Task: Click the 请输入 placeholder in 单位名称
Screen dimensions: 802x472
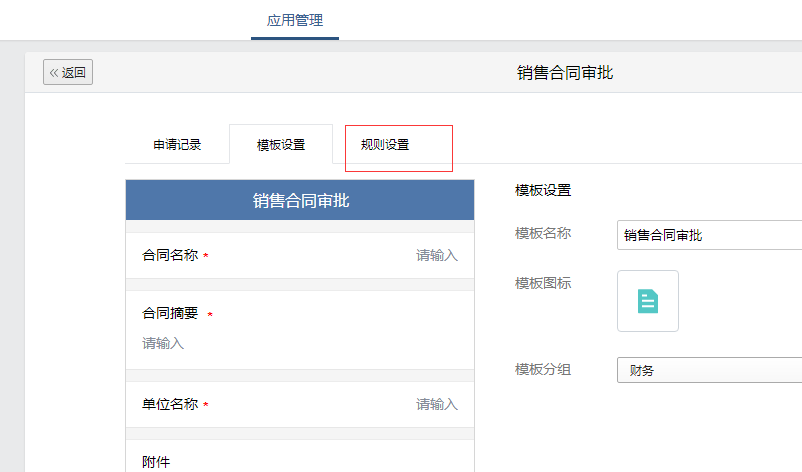Action: 436,404
